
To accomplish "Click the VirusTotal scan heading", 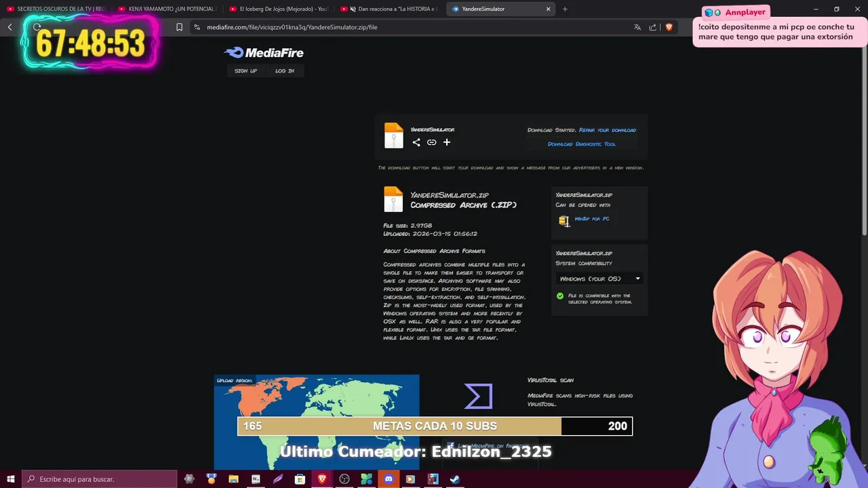I will (551, 380).
